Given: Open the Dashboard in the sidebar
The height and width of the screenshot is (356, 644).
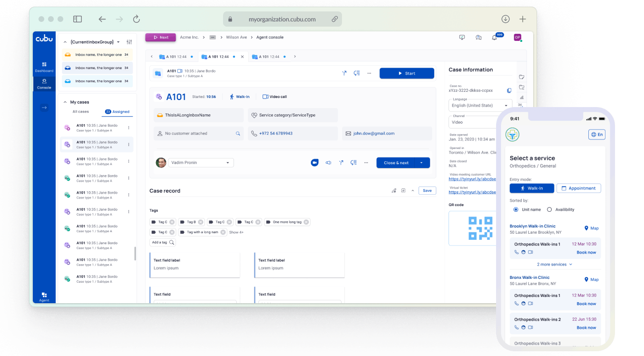Looking at the screenshot, I should pyautogui.click(x=44, y=67).
